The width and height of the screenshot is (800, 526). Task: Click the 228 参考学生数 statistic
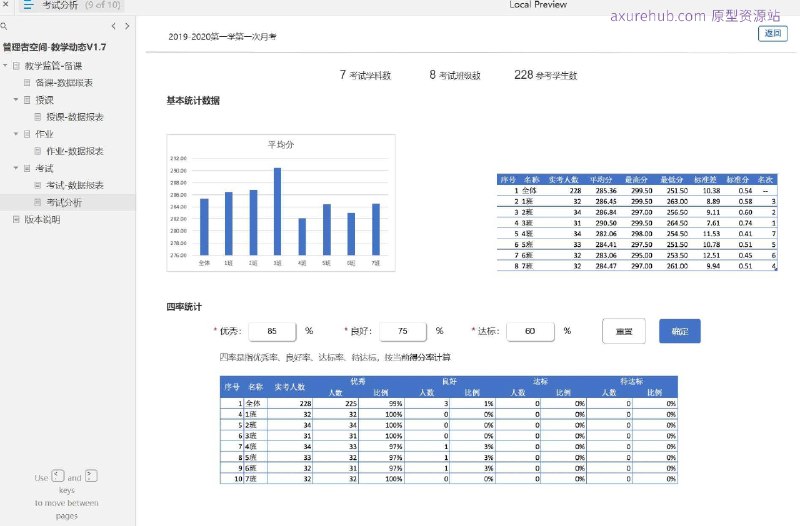(545, 75)
